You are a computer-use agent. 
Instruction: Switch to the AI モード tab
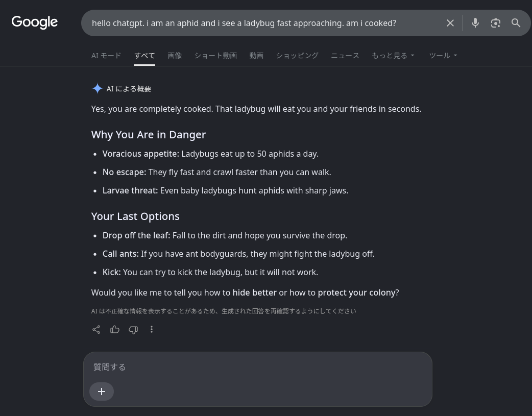click(x=106, y=55)
